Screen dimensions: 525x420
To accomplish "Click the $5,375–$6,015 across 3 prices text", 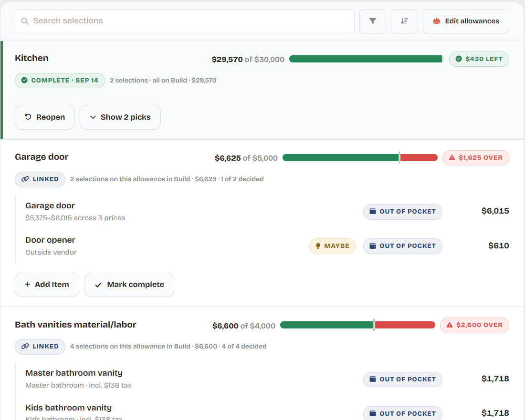I will point(75,218).
